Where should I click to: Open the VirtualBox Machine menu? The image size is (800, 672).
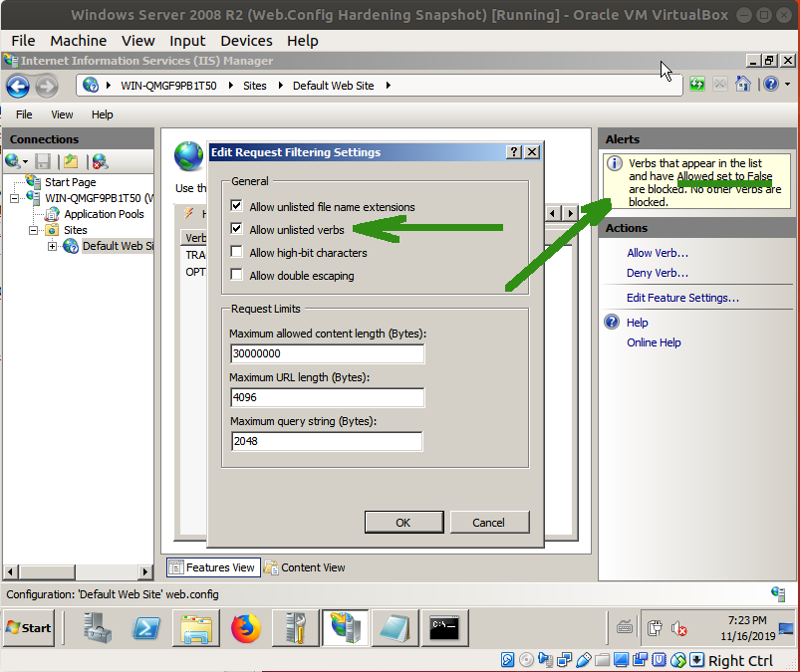pyautogui.click(x=79, y=41)
